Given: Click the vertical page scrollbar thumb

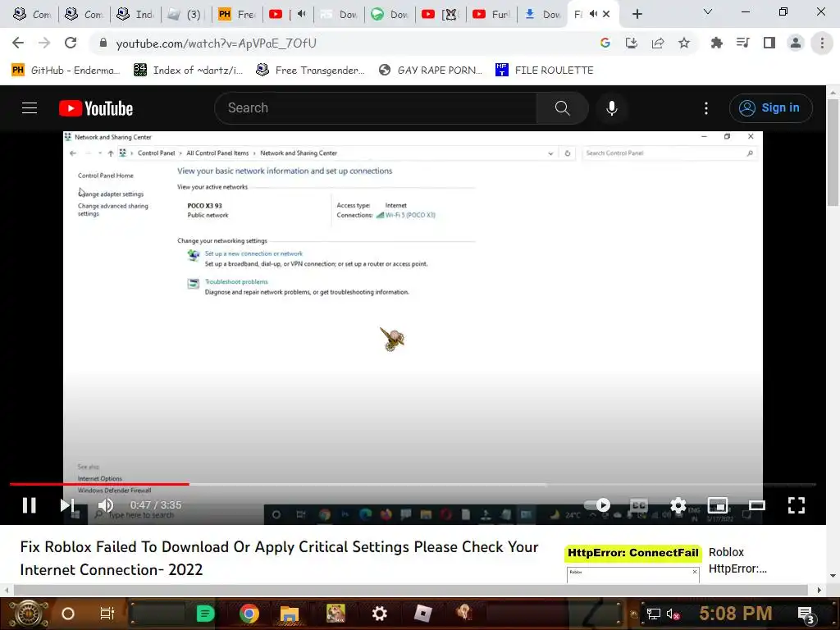Looking at the screenshot, I should point(832,151).
